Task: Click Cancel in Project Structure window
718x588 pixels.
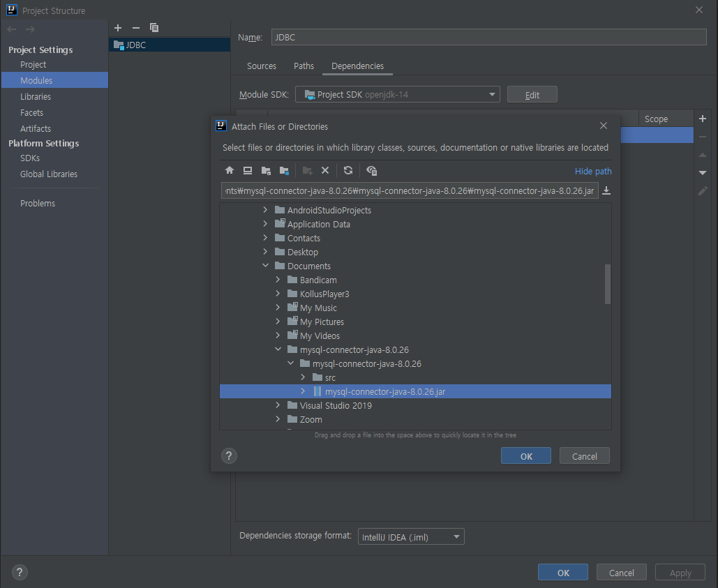Action: 622,573
